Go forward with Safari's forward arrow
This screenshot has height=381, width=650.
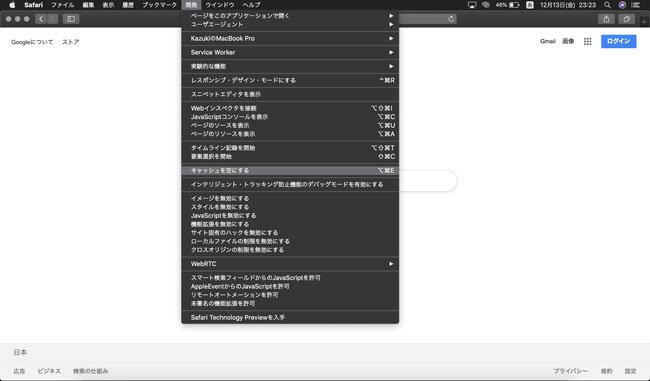(x=52, y=19)
